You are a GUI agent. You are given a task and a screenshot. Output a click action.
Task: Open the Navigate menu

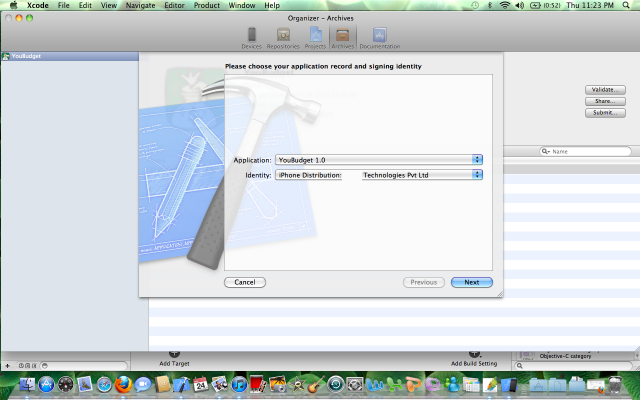tap(140, 5)
